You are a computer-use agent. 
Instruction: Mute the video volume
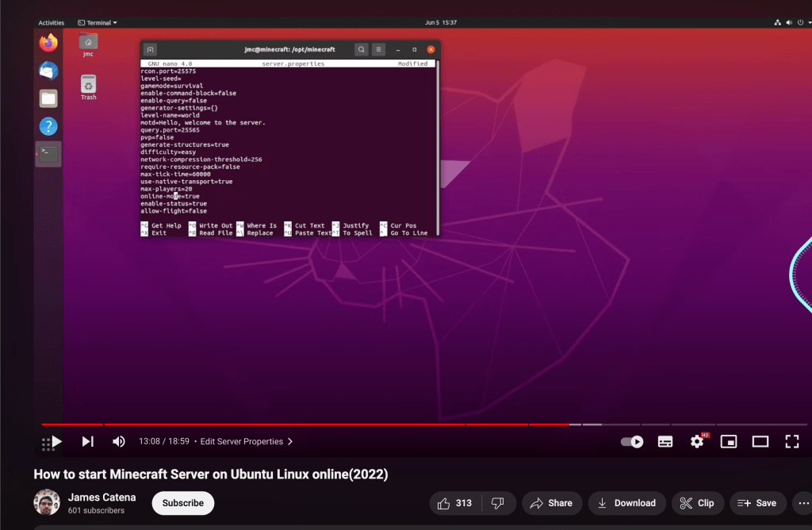[119, 441]
